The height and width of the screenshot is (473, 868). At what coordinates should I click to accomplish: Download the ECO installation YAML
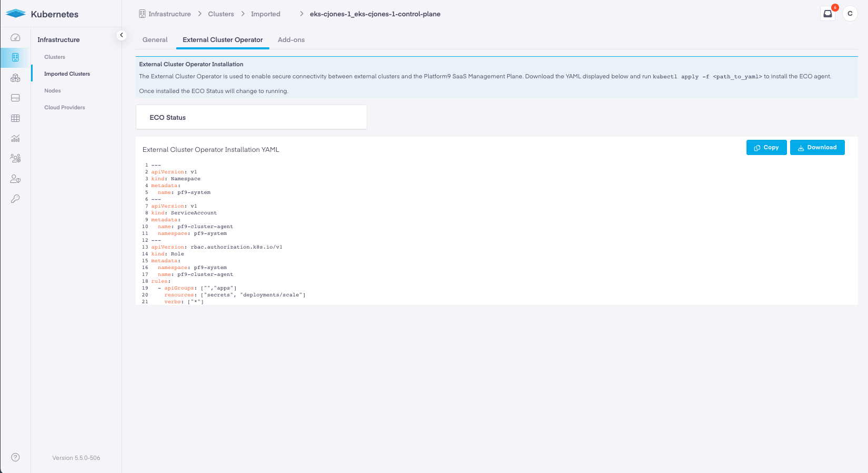817,148
